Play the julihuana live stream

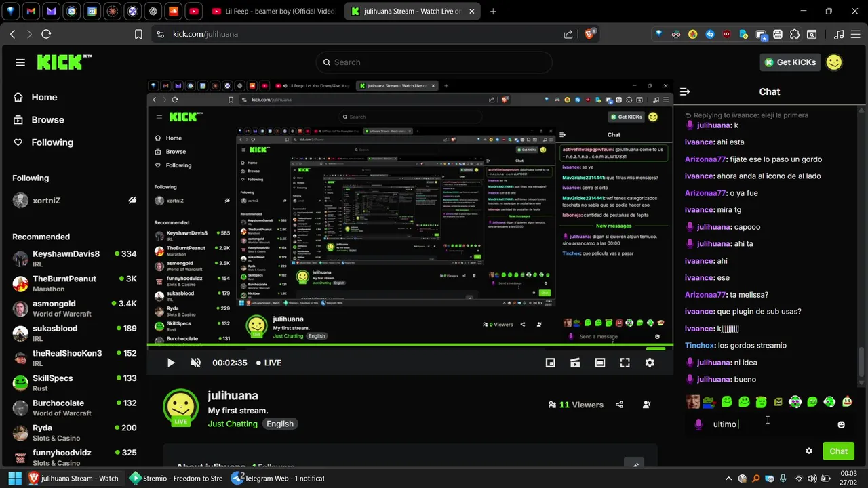[x=171, y=363]
